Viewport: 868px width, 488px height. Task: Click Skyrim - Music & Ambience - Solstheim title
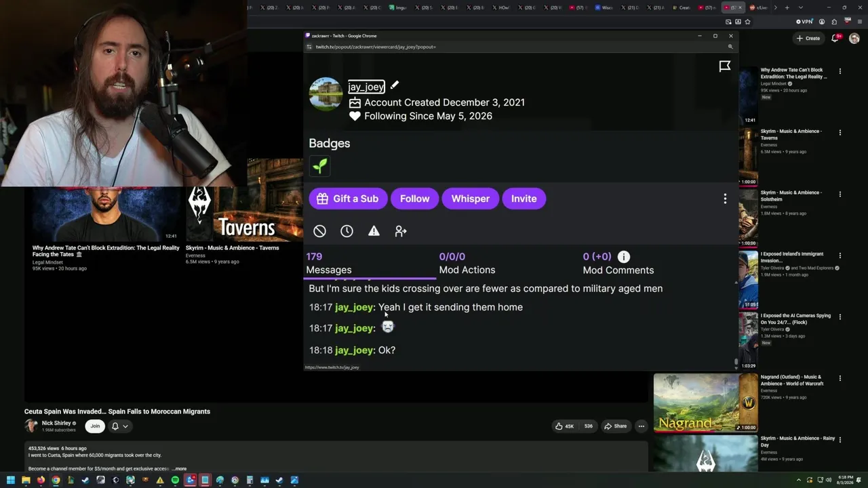(x=791, y=195)
